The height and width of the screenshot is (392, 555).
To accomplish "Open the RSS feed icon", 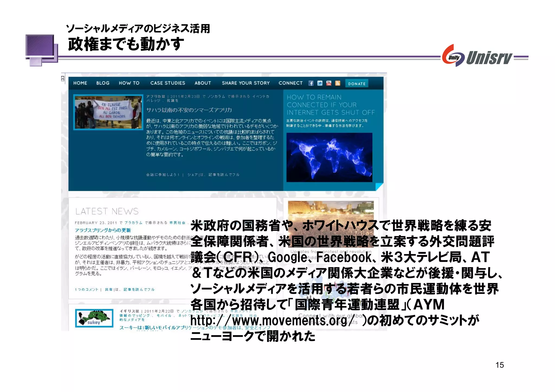I will 338,83.
